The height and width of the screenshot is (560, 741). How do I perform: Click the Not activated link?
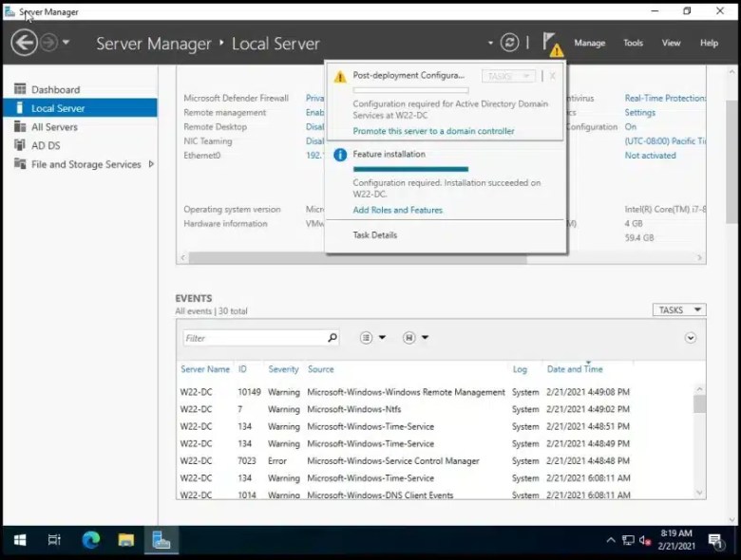[650, 155]
